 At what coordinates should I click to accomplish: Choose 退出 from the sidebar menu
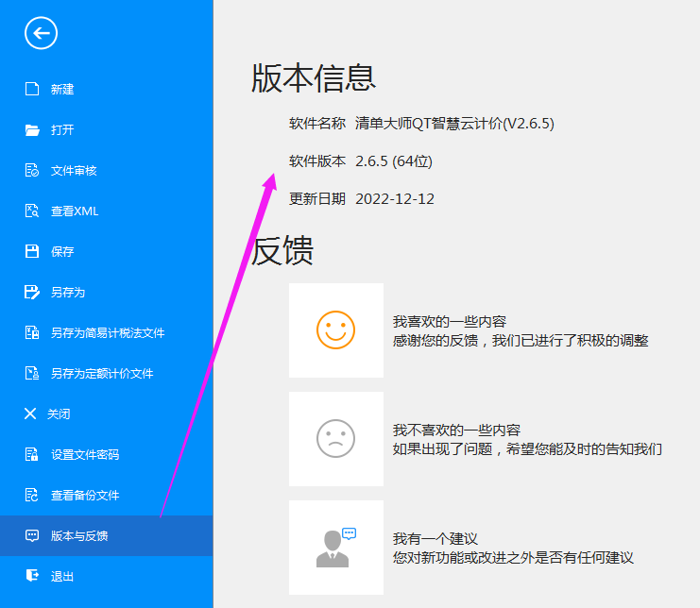click(x=106, y=576)
